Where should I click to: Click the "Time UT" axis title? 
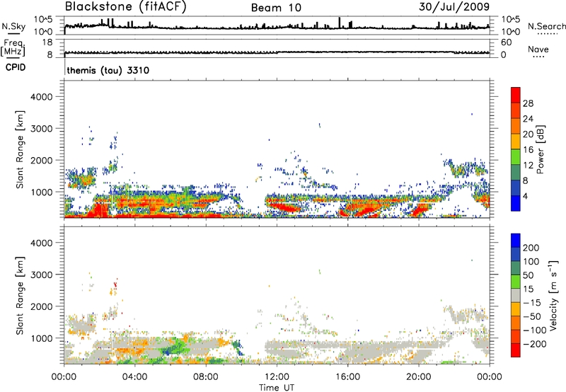[277, 388]
